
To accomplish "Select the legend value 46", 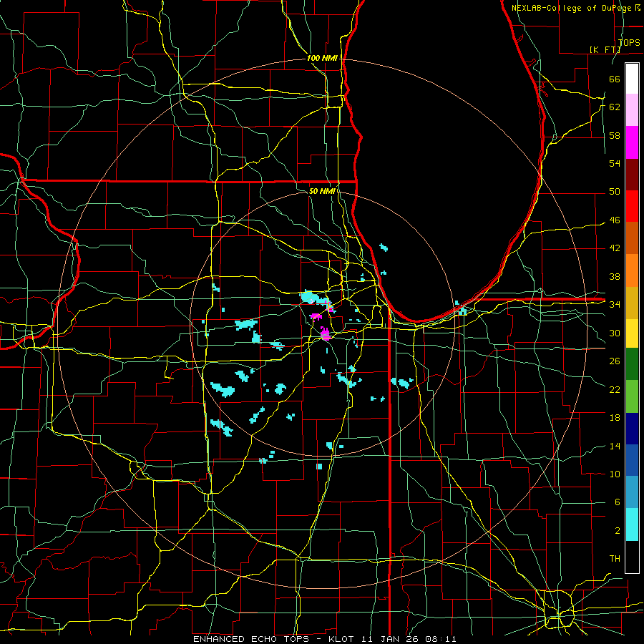I will 615,220.
